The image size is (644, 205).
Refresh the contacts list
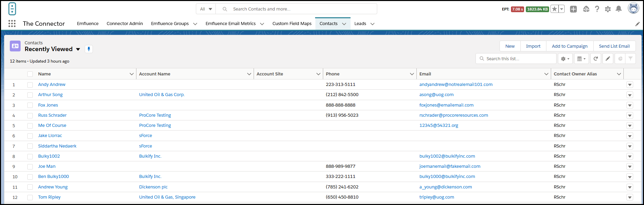click(596, 59)
